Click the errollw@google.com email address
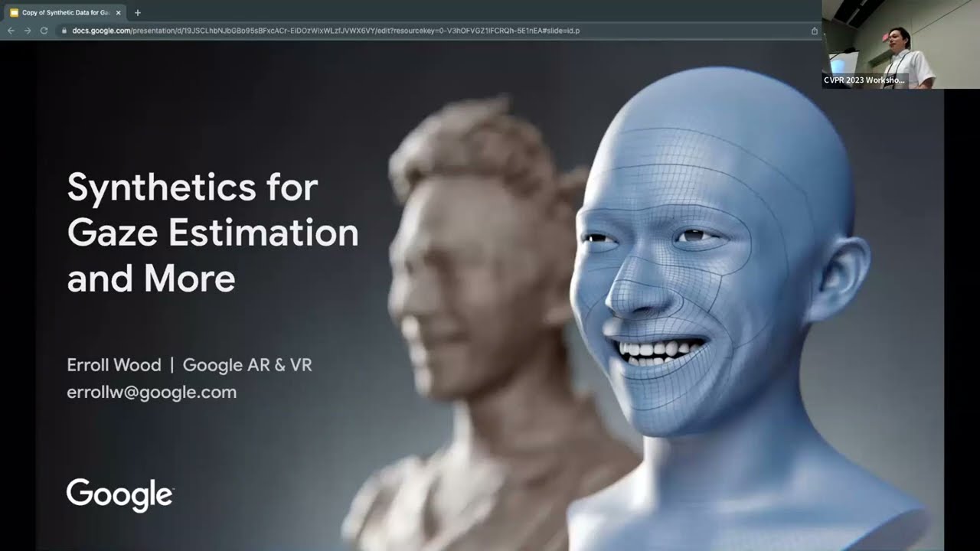Image resolution: width=980 pixels, height=551 pixels. pyautogui.click(x=152, y=393)
